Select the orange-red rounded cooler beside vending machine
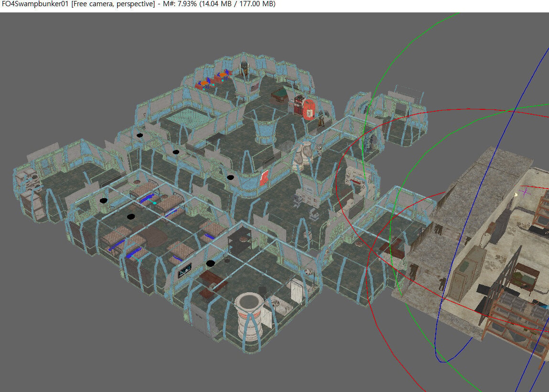This screenshot has width=549, height=392. pos(309,109)
